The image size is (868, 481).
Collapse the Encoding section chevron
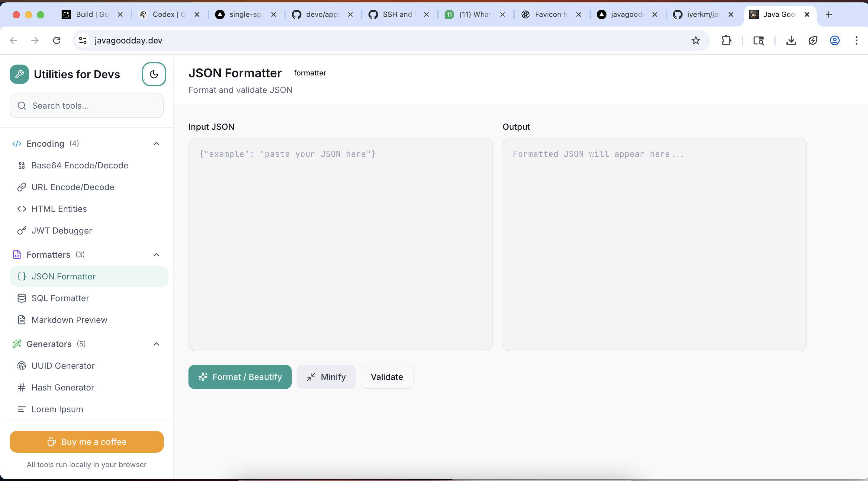tap(156, 144)
